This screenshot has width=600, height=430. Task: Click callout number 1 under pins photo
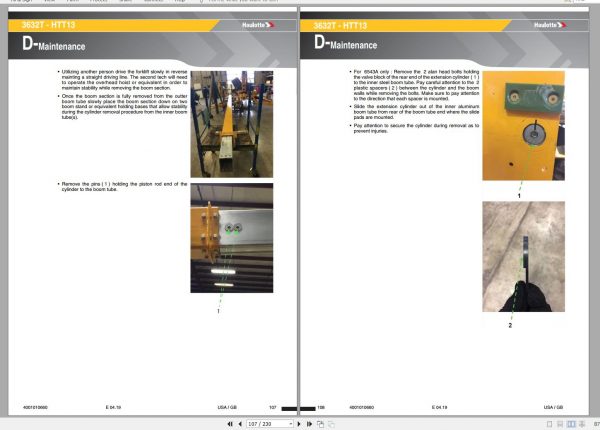(218, 311)
